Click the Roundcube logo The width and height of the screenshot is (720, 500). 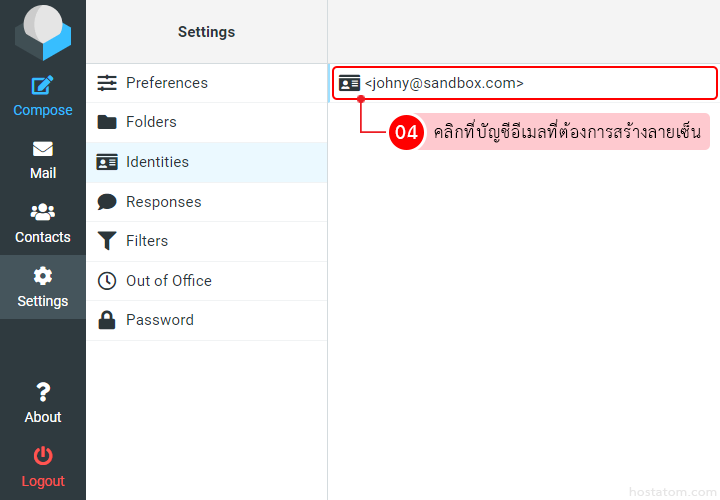point(42,33)
